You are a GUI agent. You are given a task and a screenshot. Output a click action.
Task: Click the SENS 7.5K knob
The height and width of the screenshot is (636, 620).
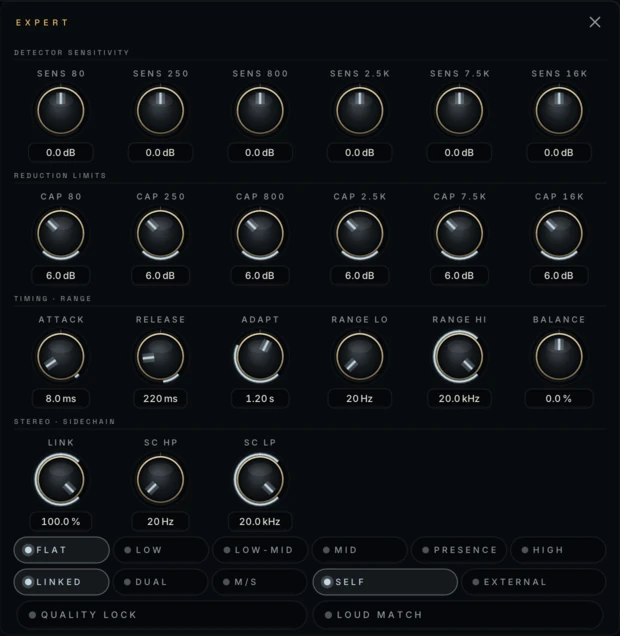pos(459,111)
